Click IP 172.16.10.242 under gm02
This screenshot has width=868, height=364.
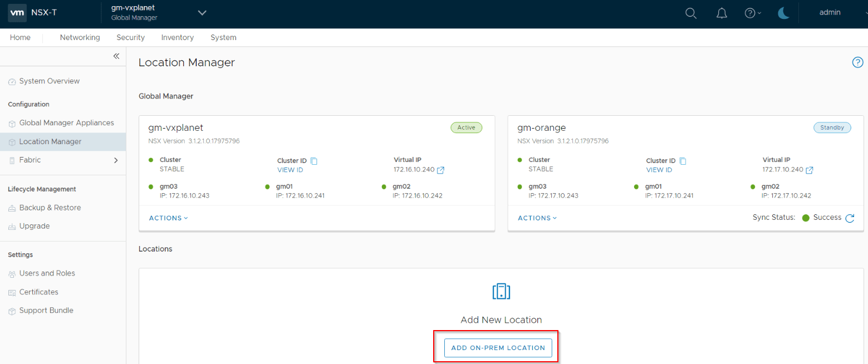point(418,196)
